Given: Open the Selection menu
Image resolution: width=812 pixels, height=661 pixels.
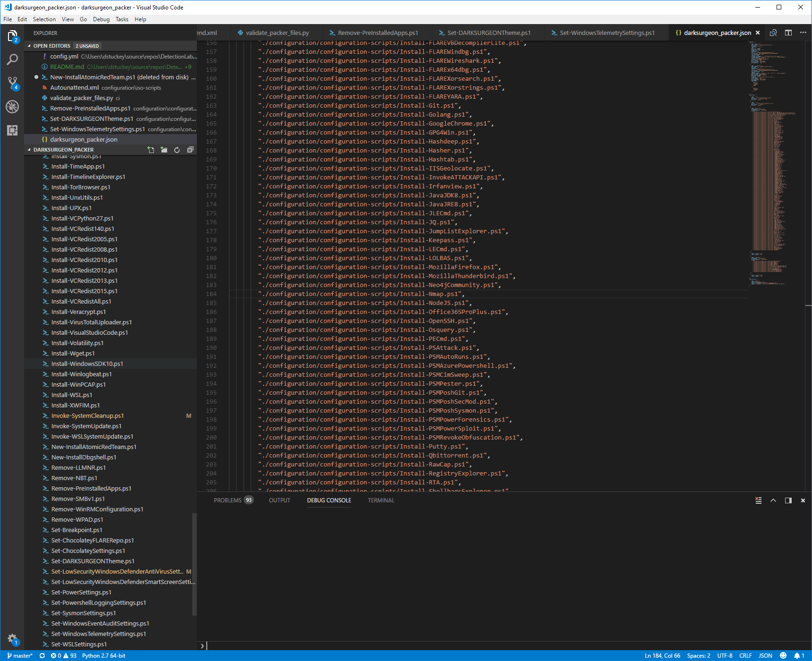Looking at the screenshot, I should [x=44, y=19].
